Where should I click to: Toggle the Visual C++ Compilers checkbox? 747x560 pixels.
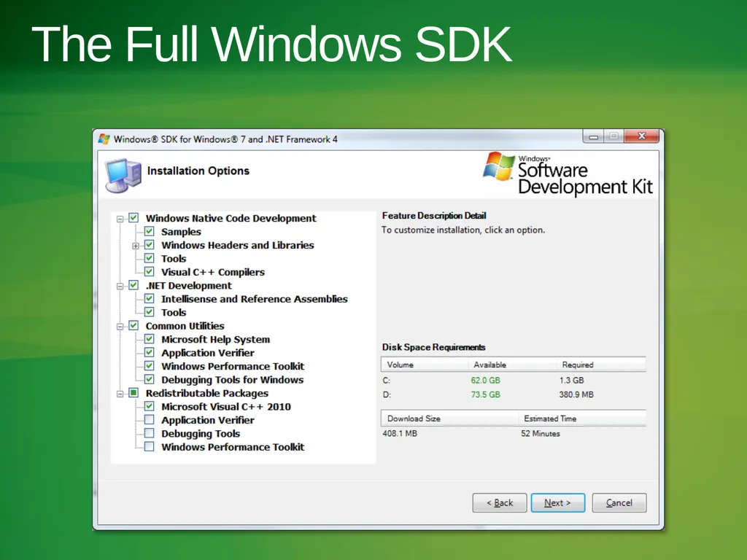pos(150,272)
